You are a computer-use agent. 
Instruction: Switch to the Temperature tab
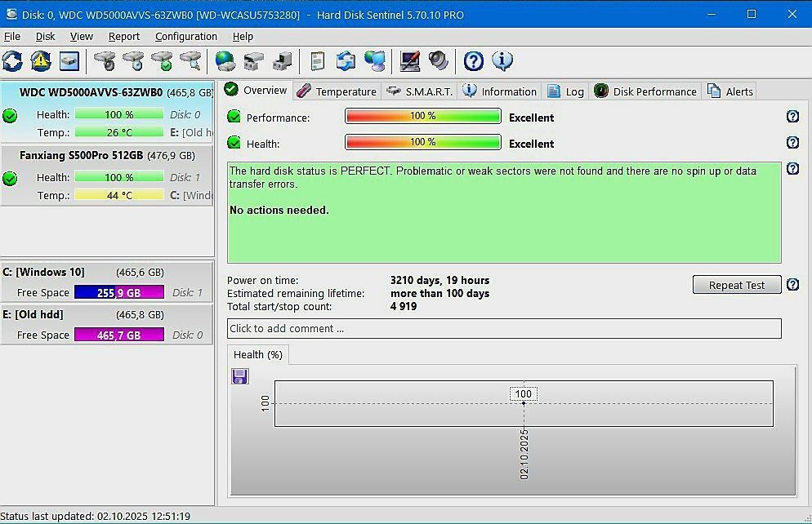(337, 91)
